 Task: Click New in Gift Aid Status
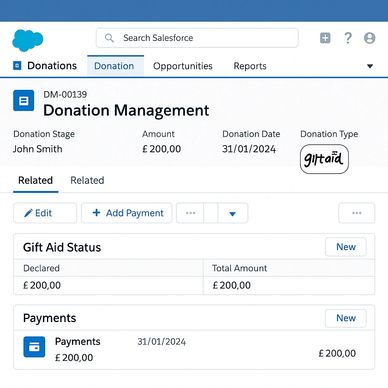pyautogui.click(x=346, y=247)
